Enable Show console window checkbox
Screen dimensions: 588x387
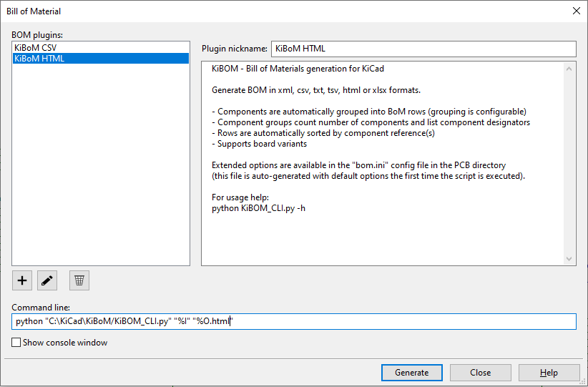pos(16,343)
